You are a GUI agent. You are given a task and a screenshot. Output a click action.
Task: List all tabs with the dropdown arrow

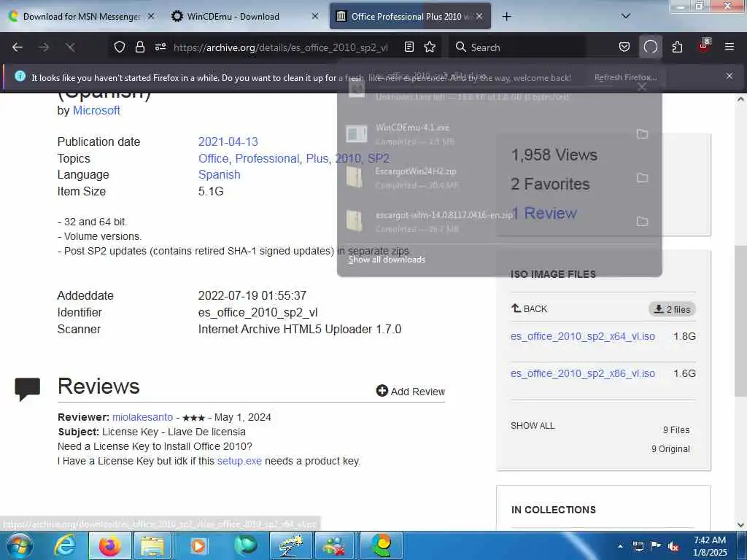pos(626,16)
